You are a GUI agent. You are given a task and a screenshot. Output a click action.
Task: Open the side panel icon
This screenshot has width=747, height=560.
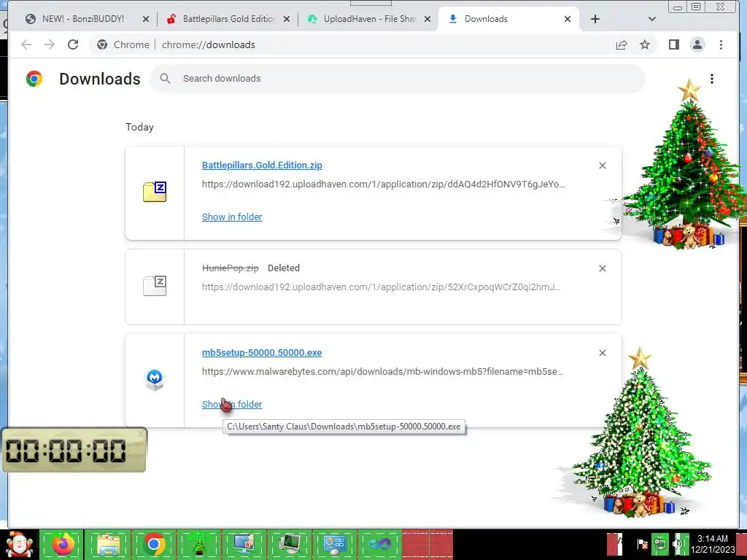coord(673,44)
